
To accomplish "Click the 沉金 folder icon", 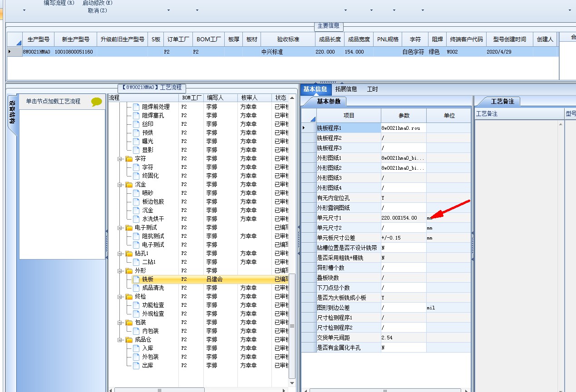I will (129, 185).
